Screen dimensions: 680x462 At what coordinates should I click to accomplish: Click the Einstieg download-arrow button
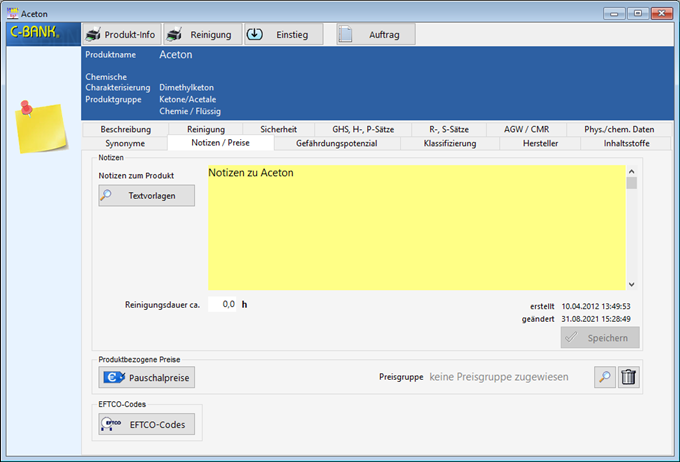283,34
